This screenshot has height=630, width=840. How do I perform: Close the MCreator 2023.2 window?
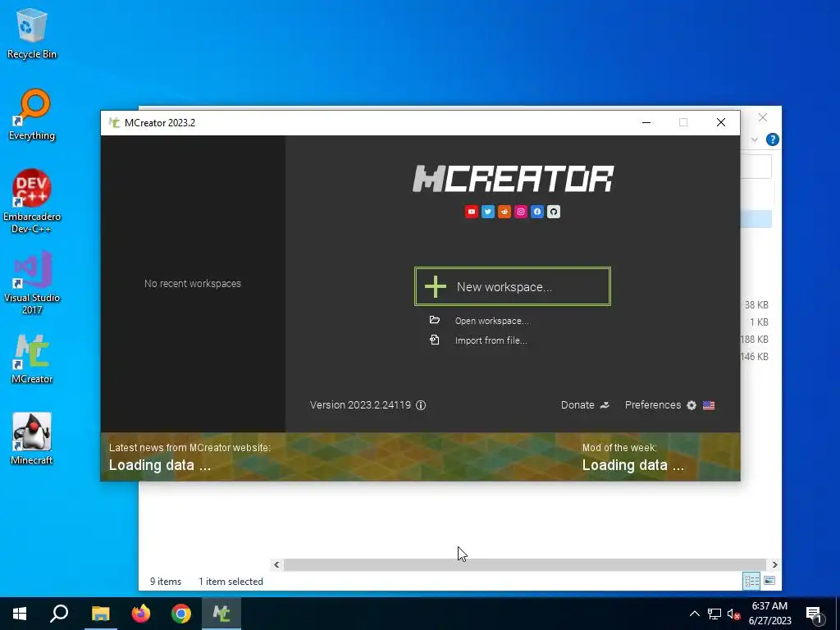tap(721, 123)
